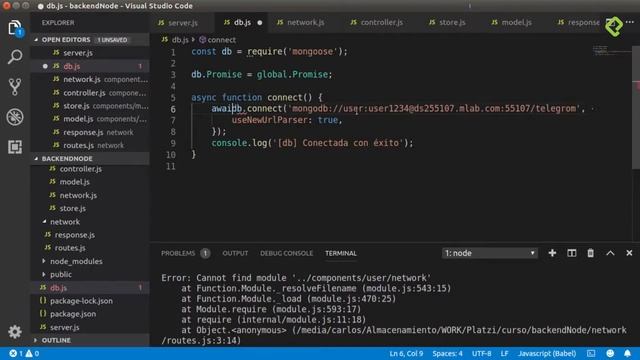
Task: Change language mode 'Javascript (Babel)'
Action: (547, 353)
